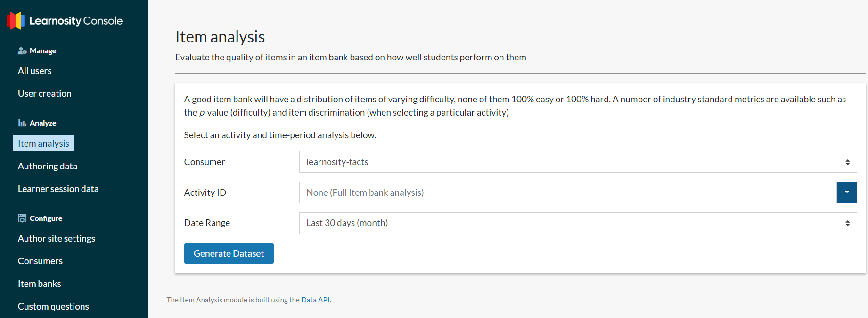Click the Generate Dataset button
This screenshot has width=868, height=318.
[x=229, y=253]
